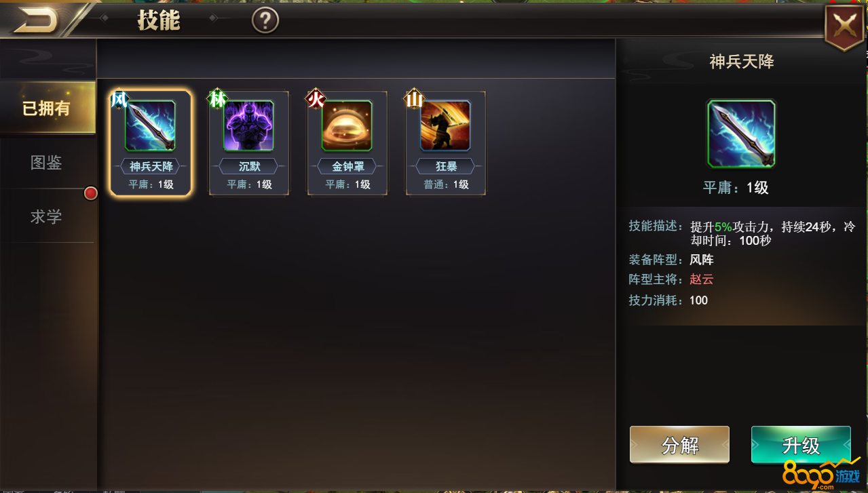The width and height of the screenshot is (868, 493).
Task: Open the 图鉴 tab
Action: tap(47, 163)
